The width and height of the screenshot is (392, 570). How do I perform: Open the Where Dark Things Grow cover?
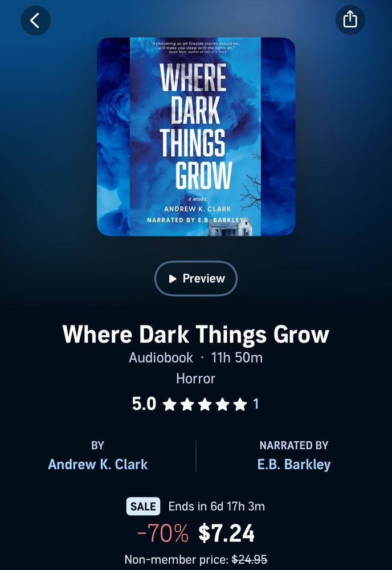click(196, 137)
